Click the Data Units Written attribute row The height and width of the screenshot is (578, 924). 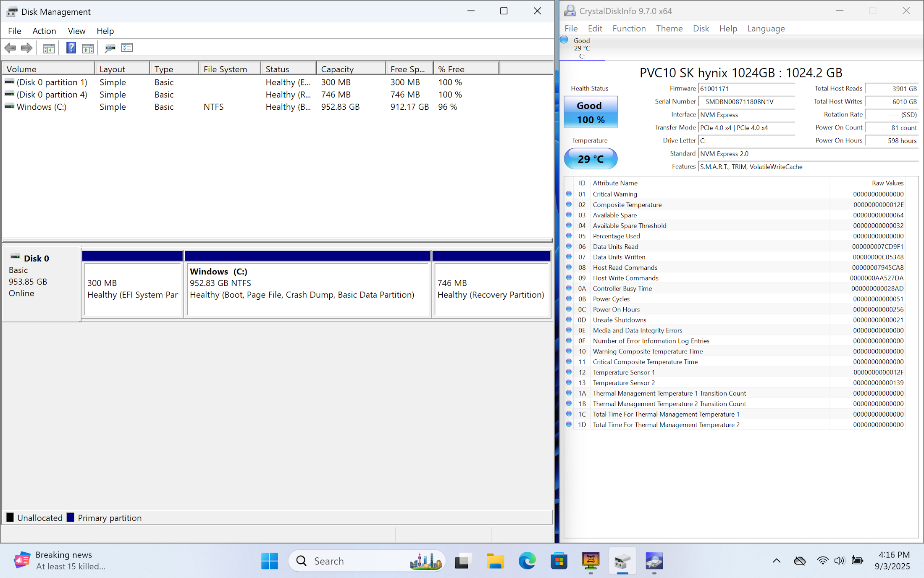(735, 257)
